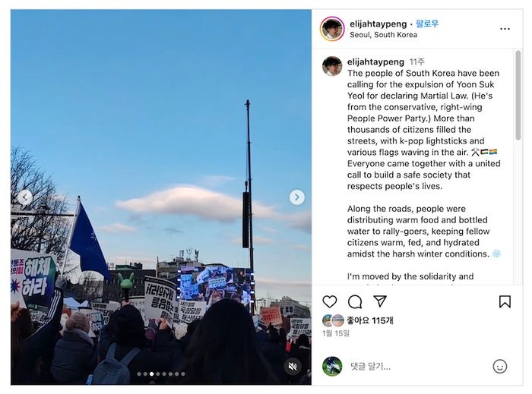532x394 pixels.
Task: Click the 1월 15일 post date
Action: pos(336,333)
